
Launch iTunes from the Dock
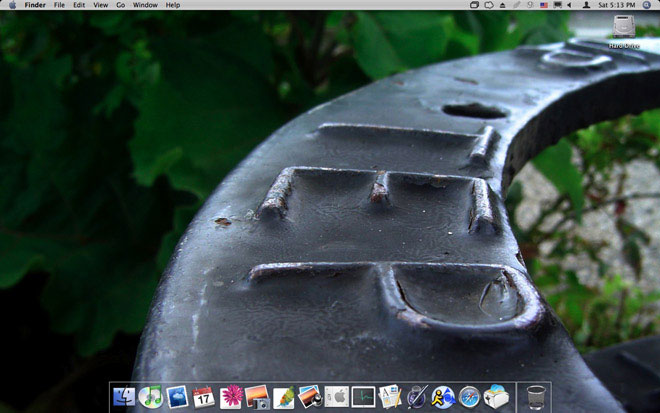[x=150, y=397]
